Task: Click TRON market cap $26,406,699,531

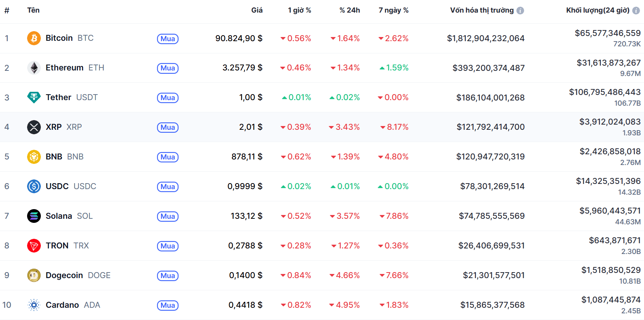Action: (x=491, y=245)
